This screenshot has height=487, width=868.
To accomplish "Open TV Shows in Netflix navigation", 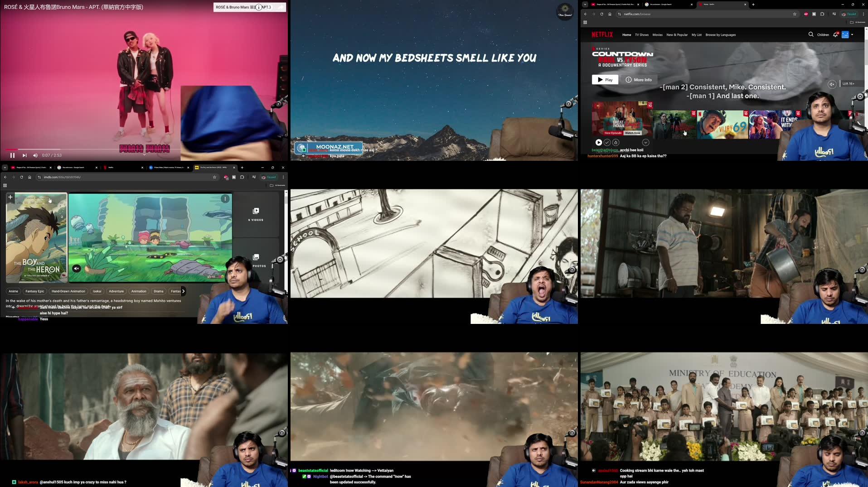I will click(641, 35).
